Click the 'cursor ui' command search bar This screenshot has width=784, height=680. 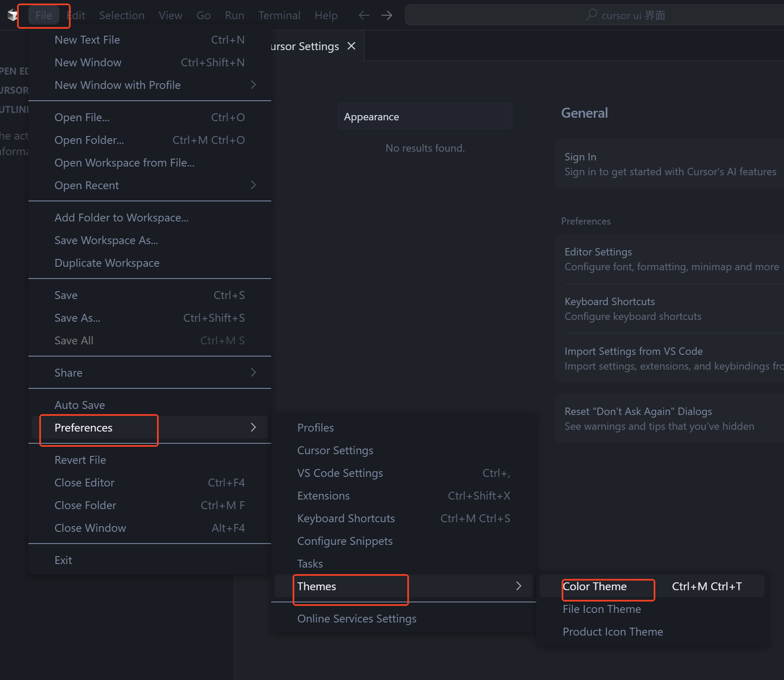coord(595,15)
